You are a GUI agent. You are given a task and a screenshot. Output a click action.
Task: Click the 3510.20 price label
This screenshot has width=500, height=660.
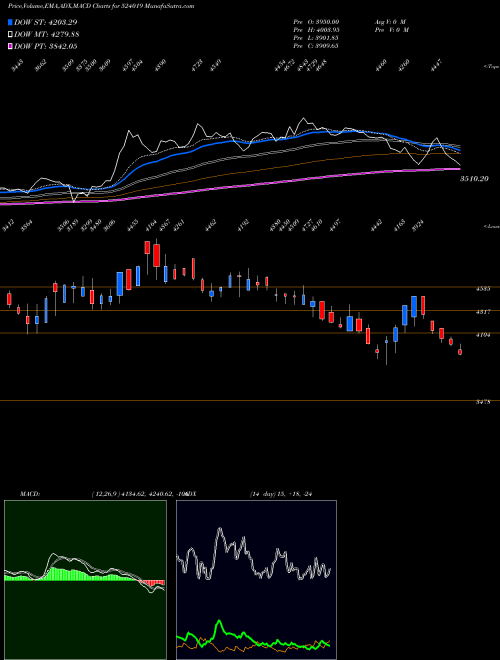(474, 179)
